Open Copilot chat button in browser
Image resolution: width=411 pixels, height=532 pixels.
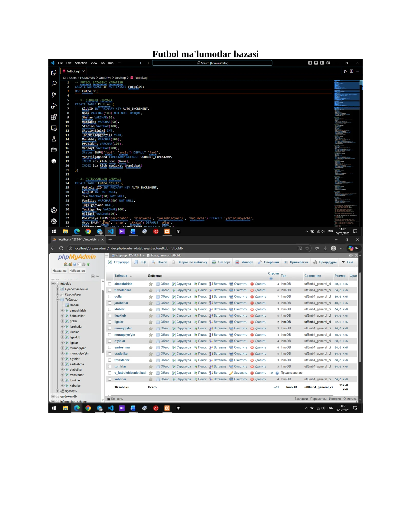click(354, 248)
